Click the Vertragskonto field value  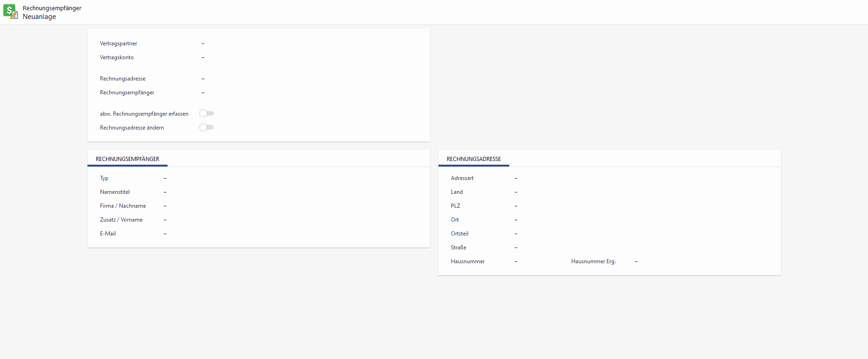coord(203,57)
